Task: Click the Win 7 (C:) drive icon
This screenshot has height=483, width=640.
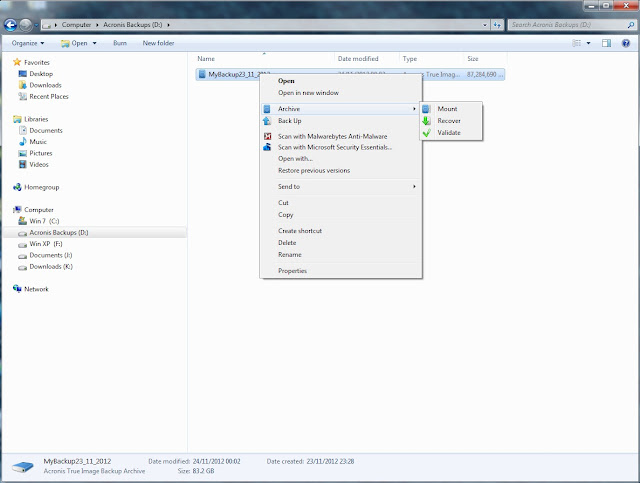Action: coord(22,221)
